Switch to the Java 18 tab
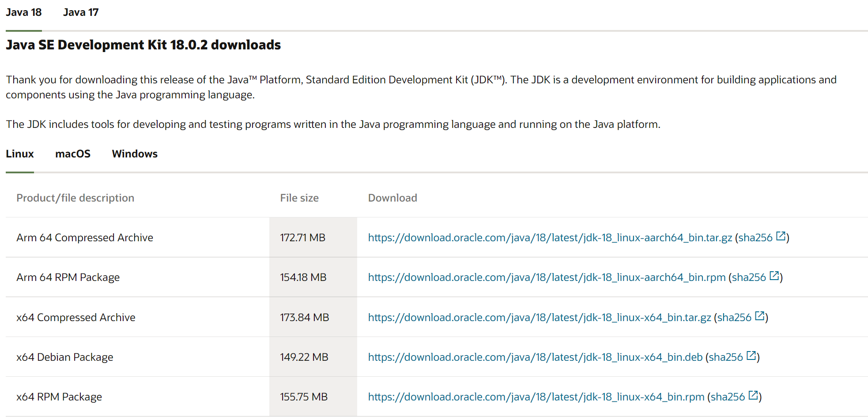 point(23,12)
